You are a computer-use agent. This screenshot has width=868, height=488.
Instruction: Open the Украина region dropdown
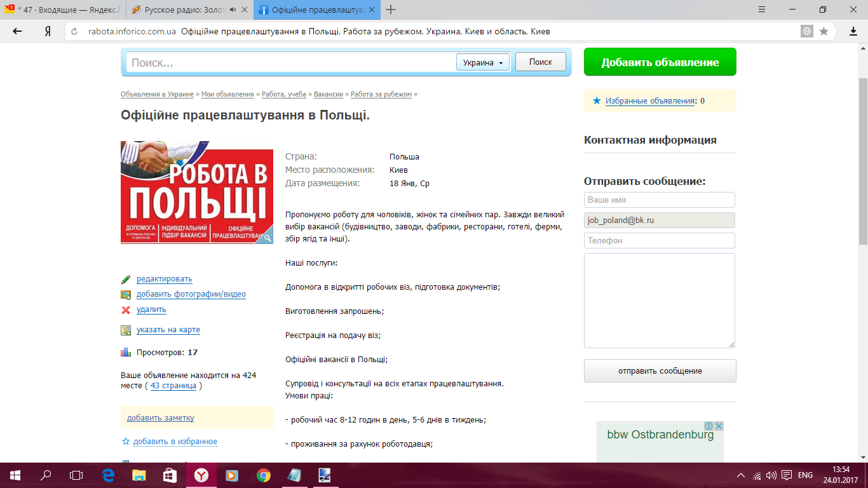483,62
